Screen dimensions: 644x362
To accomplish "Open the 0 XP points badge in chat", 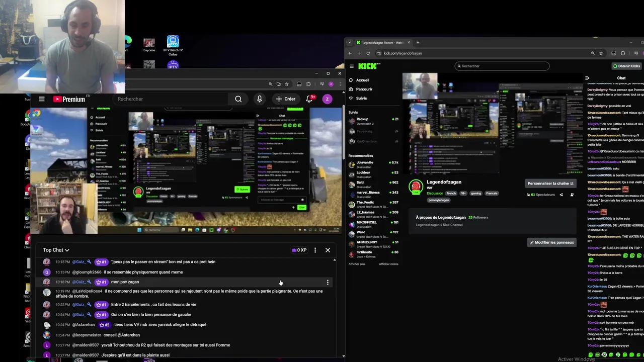I will (299, 250).
